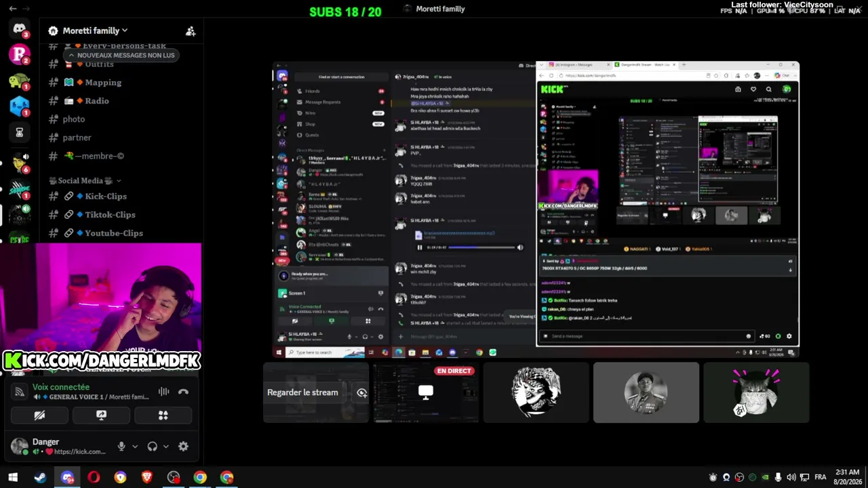Launch an activity from voice panel
The image size is (868, 488).
[163, 415]
